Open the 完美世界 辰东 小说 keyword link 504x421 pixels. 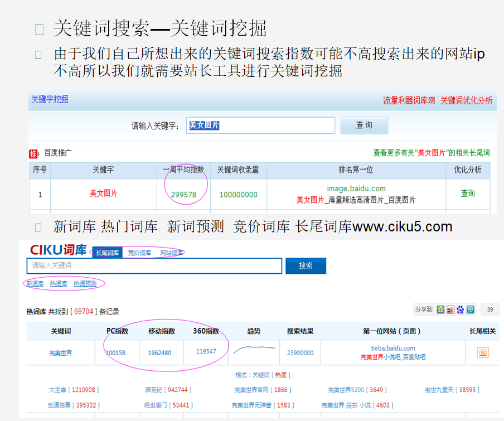[346, 405]
